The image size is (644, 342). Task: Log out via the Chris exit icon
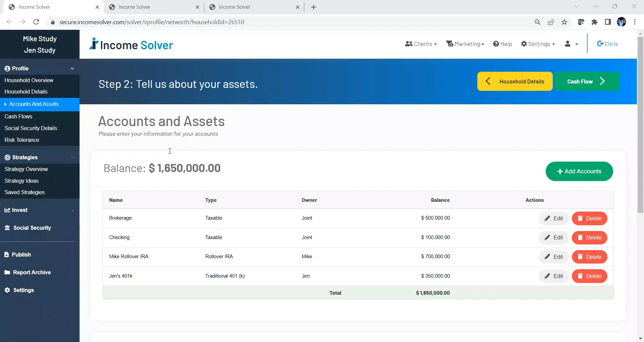600,44
